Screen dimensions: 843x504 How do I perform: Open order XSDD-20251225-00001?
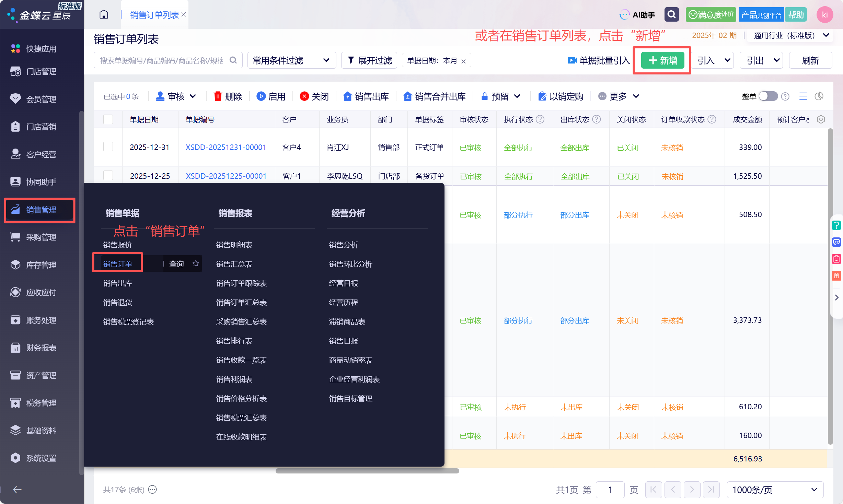(x=226, y=176)
